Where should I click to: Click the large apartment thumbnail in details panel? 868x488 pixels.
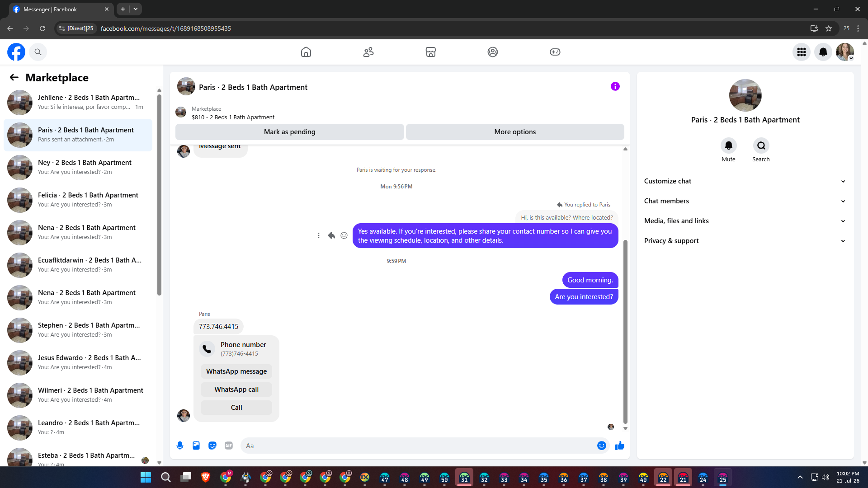(x=745, y=95)
